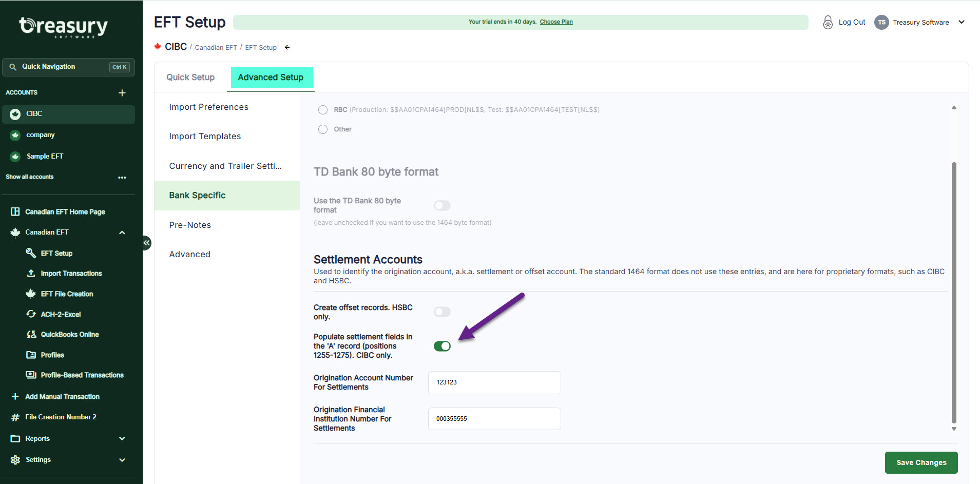The width and height of the screenshot is (980, 484).
Task: Open more options beside Show all accounts
Action: [x=122, y=178]
